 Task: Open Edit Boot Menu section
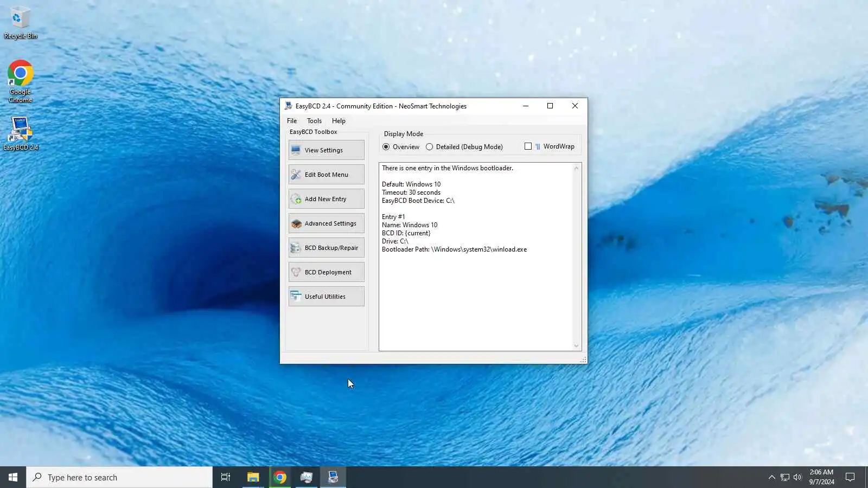(326, 175)
